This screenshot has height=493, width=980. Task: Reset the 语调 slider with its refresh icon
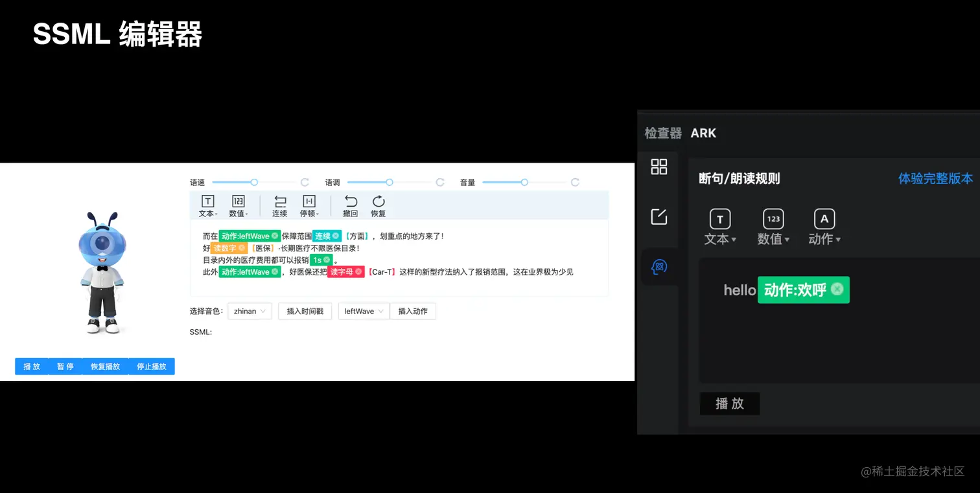(x=440, y=183)
